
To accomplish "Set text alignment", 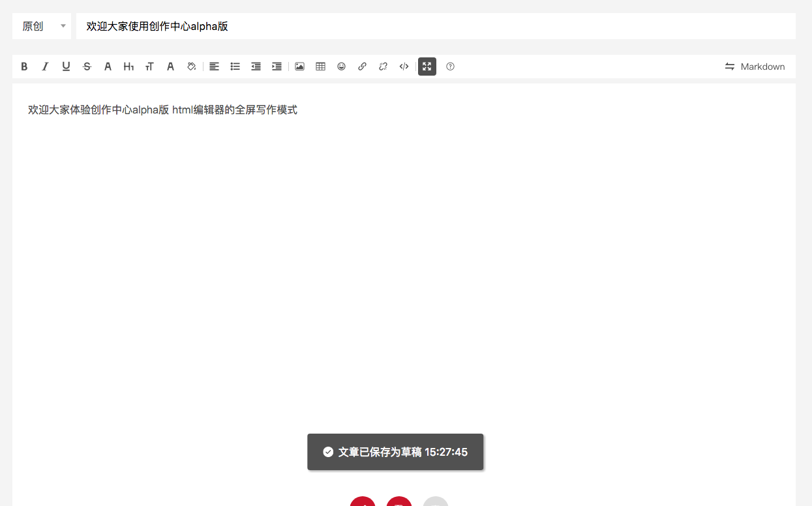I will tap(214, 67).
